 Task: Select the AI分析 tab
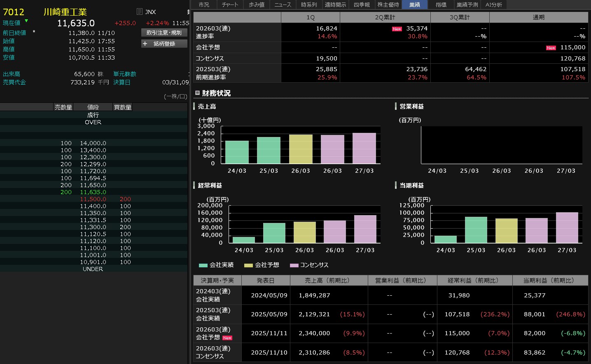(493, 5)
